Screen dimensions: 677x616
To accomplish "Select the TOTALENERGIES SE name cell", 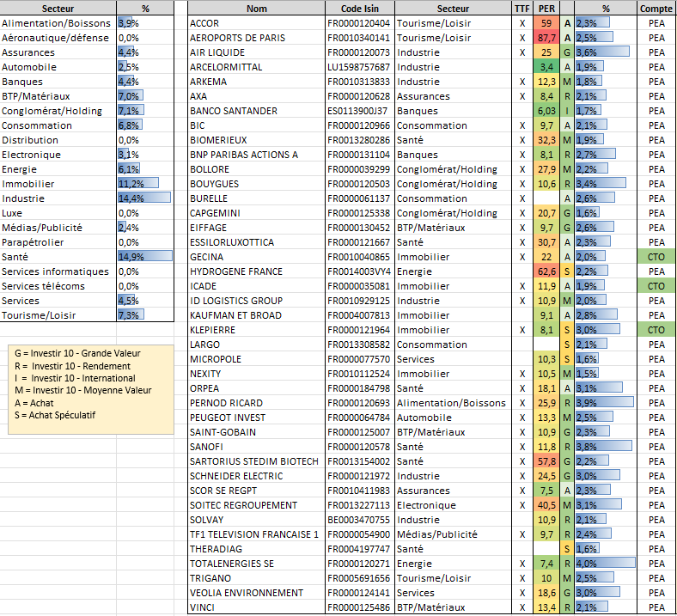I will click(x=257, y=564).
